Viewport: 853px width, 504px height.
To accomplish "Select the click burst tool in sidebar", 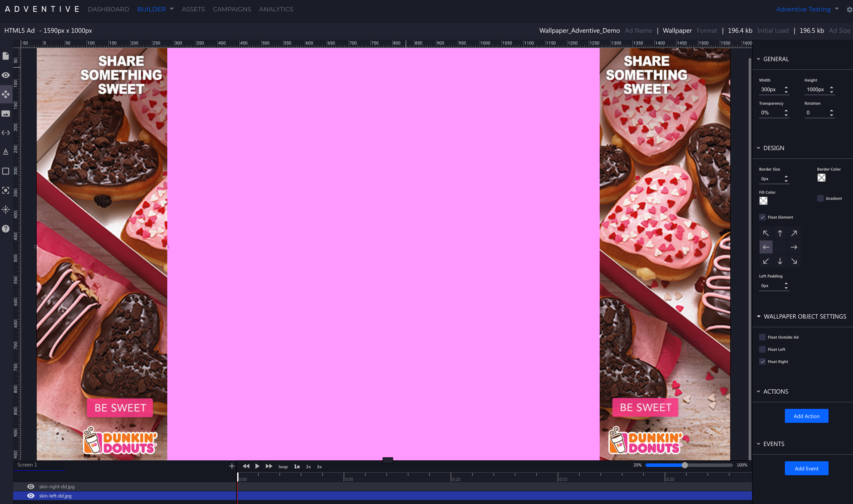I will click(x=6, y=209).
